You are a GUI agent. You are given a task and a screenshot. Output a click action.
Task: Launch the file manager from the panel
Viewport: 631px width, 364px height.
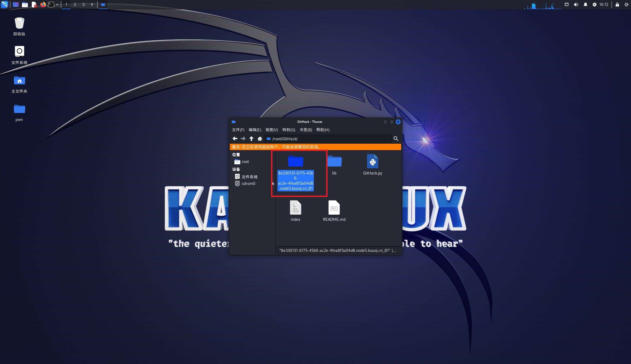pos(25,5)
